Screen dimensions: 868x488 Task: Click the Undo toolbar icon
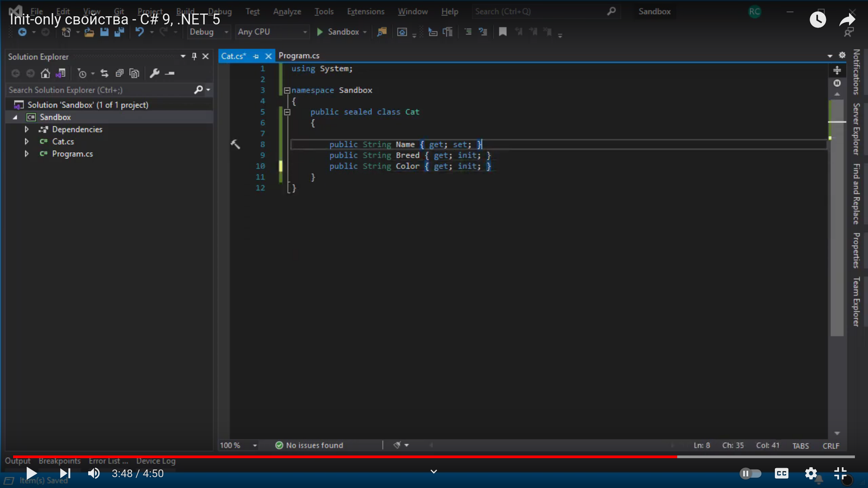[140, 32]
